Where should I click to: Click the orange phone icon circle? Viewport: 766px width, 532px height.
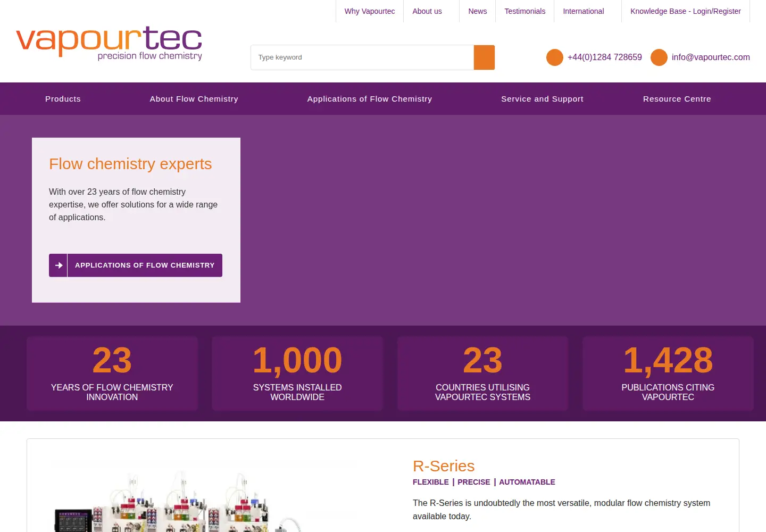click(x=555, y=57)
